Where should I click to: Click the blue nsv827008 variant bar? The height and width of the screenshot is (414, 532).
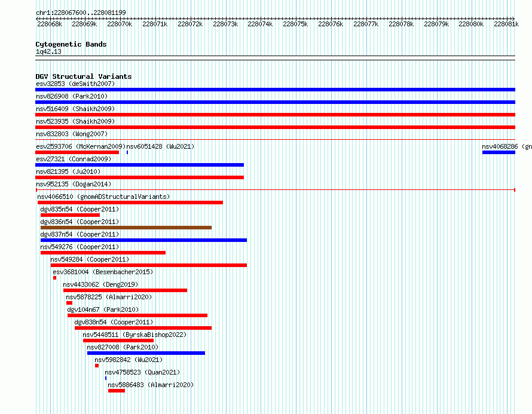146,353
